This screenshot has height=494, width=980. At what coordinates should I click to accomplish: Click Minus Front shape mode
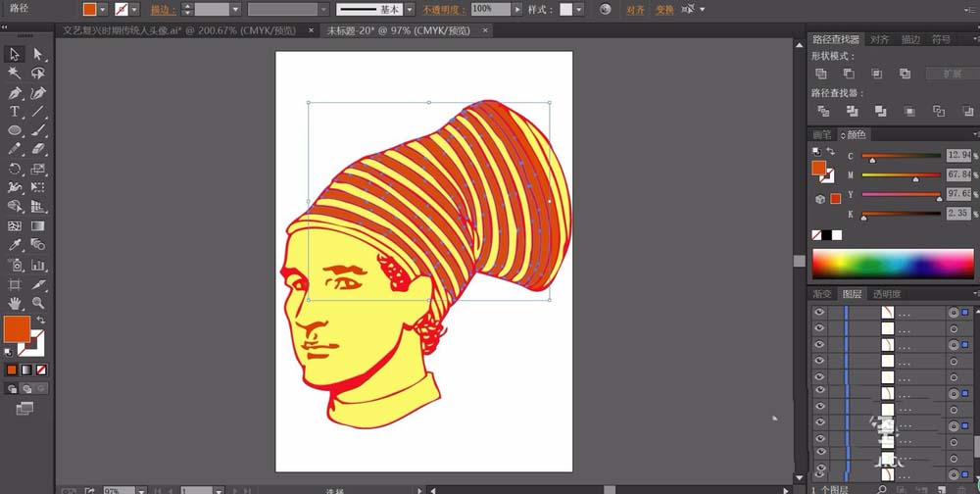pos(849,74)
